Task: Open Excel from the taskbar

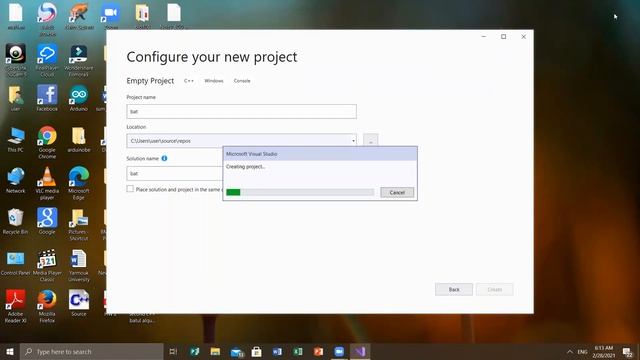Action: click(x=298, y=351)
